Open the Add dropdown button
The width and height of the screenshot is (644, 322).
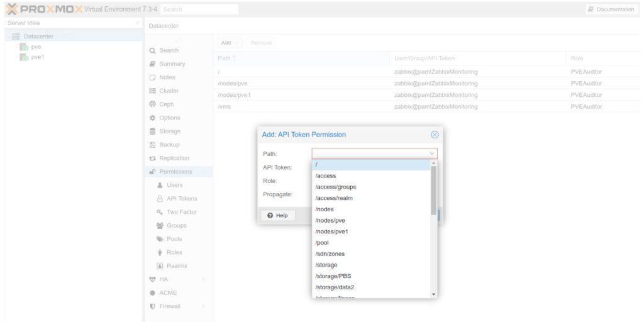(x=230, y=43)
